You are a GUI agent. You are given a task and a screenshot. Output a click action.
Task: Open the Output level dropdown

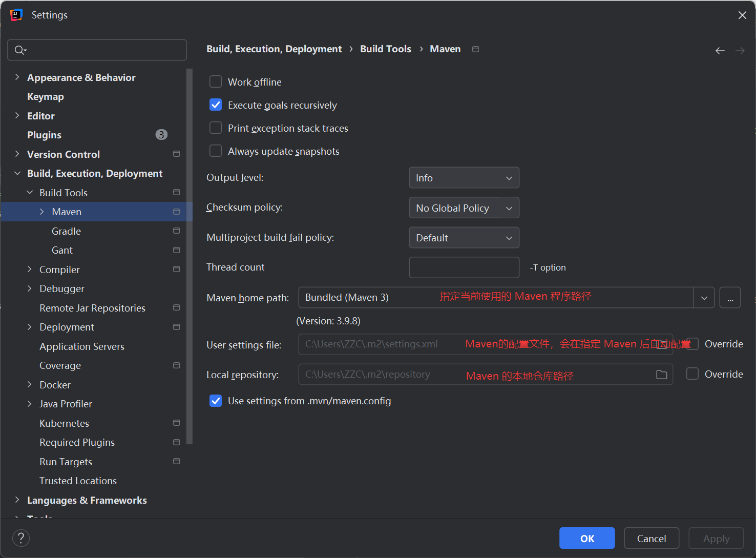(464, 178)
